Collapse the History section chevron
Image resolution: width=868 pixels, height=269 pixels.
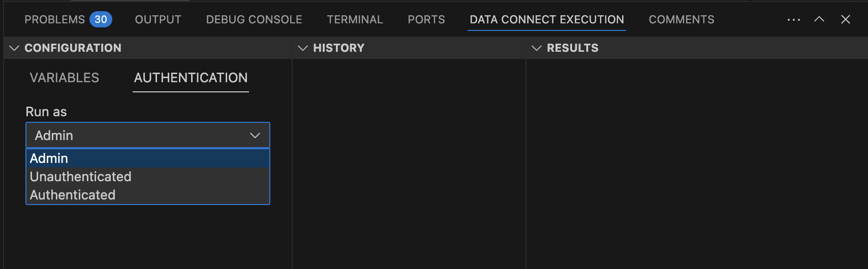pos(303,48)
